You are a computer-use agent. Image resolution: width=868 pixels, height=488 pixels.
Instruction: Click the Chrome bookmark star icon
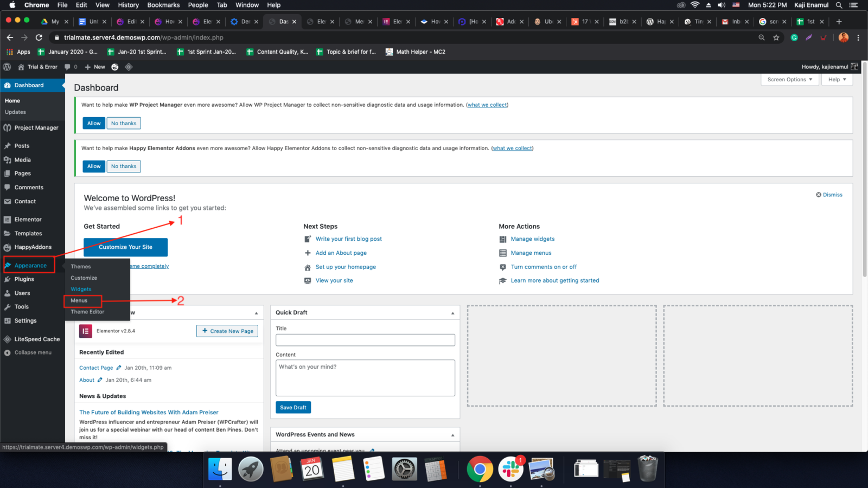(776, 37)
